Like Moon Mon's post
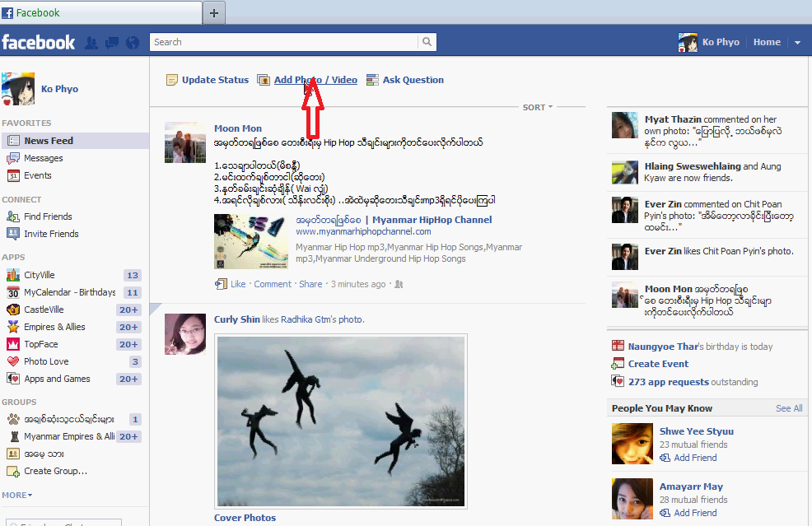Viewport: 812px width, 526px height. (238, 284)
